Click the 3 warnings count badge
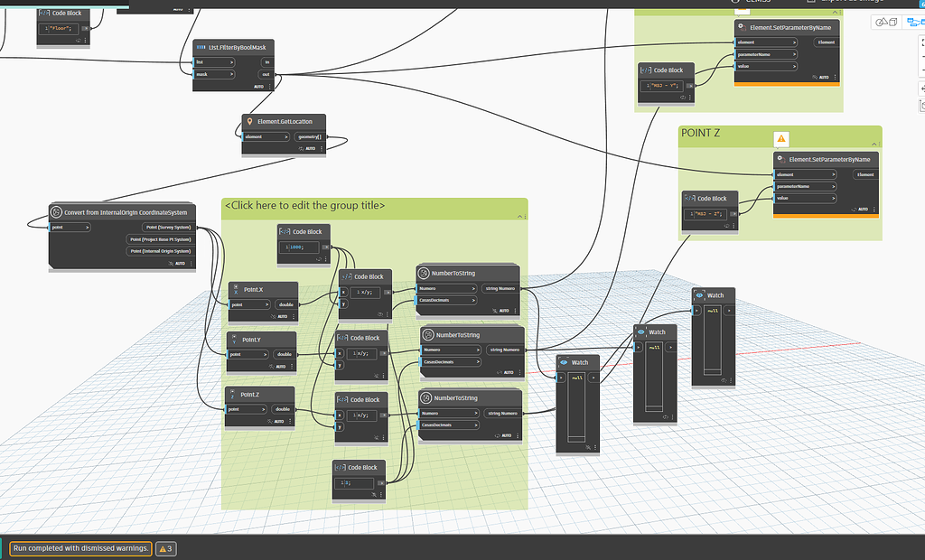Viewport: 925px width, 560px height. click(x=165, y=548)
